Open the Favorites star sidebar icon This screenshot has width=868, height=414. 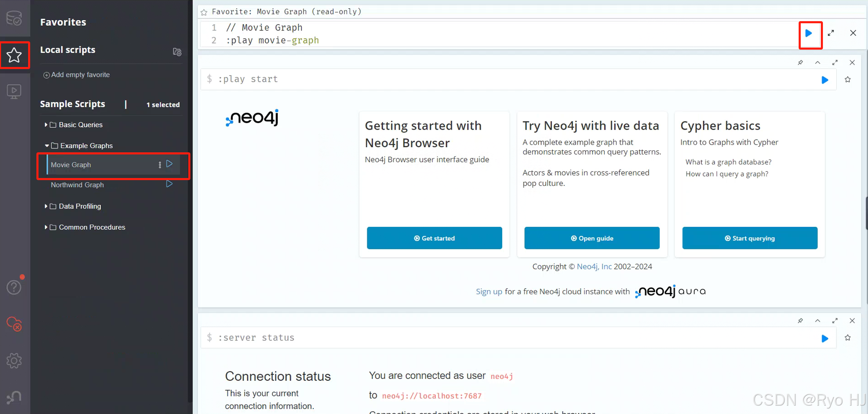click(14, 55)
